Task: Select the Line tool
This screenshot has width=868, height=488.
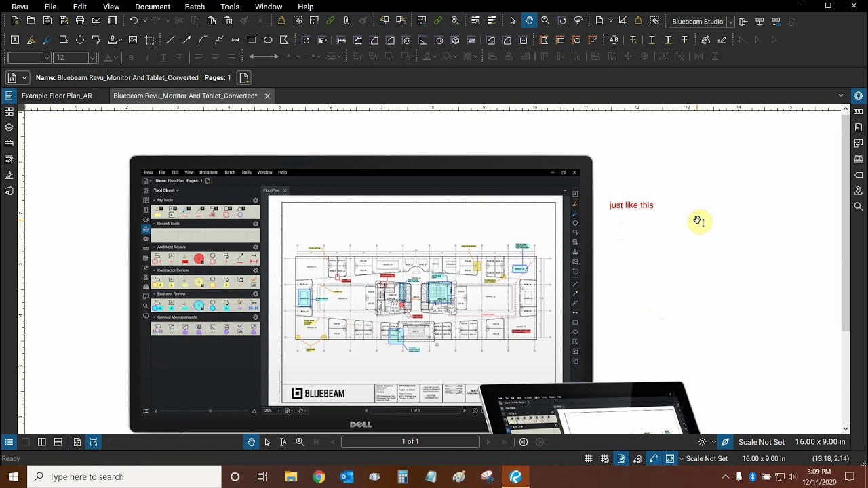Action: point(170,40)
